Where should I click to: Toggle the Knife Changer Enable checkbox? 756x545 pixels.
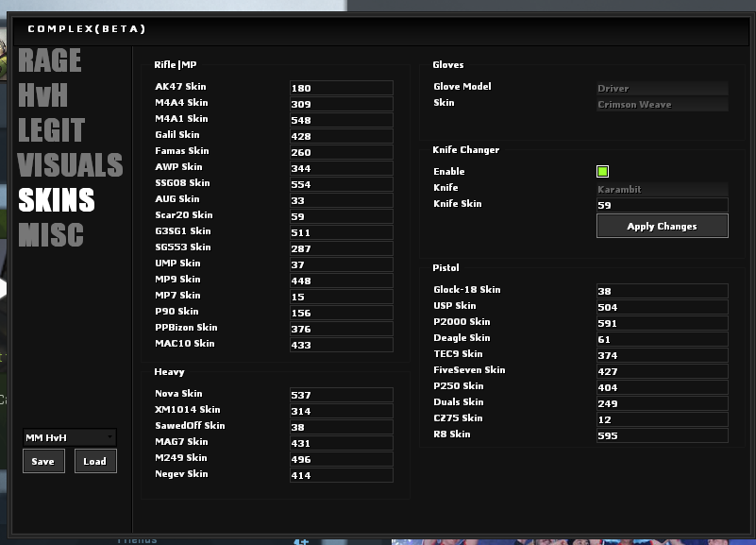click(602, 171)
